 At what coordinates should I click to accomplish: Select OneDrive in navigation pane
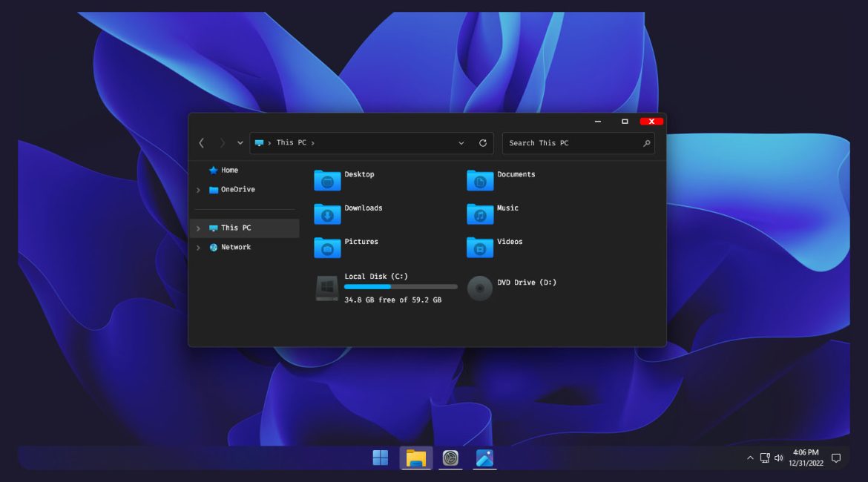[238, 190]
